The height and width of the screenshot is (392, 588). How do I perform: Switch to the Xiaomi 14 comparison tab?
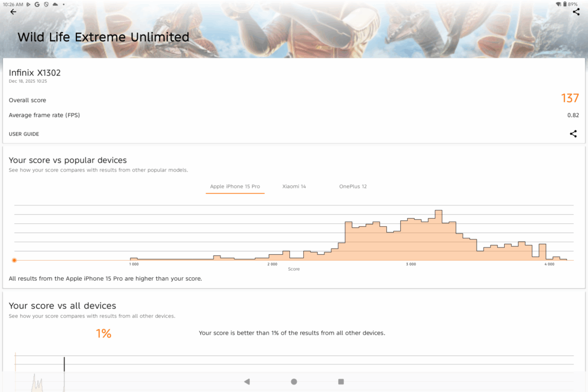pos(294,187)
